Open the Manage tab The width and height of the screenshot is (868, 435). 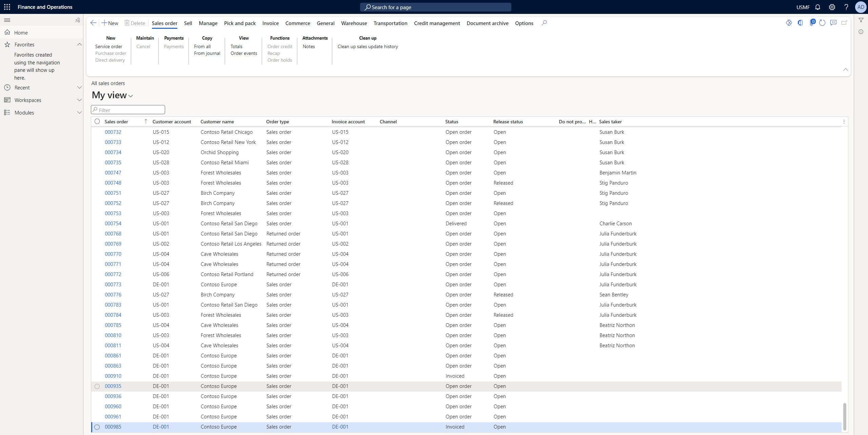tap(208, 23)
